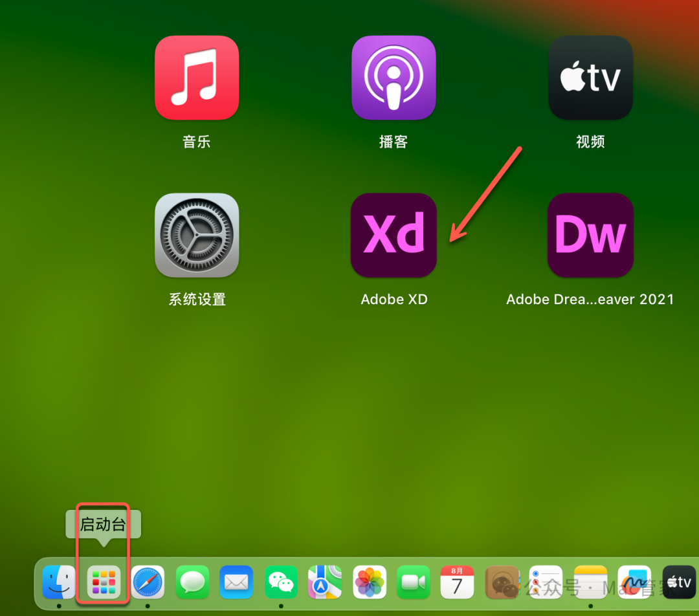This screenshot has width=699, height=616.
Task: Open the brown Contacts icon in the Dock
Action: [502, 582]
